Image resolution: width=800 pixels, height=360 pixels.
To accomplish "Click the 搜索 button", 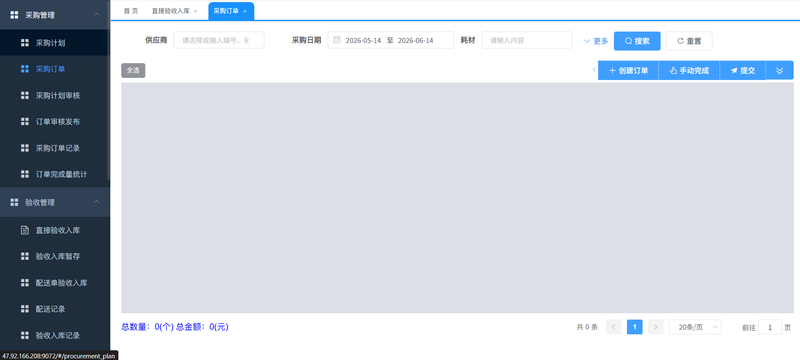I will point(637,41).
